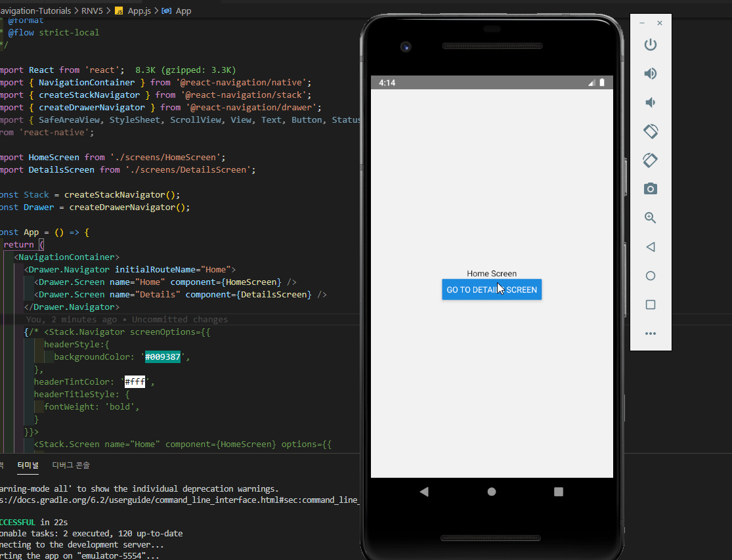Rotate the emulator counterclockwise
The image size is (732, 560).
click(651, 131)
